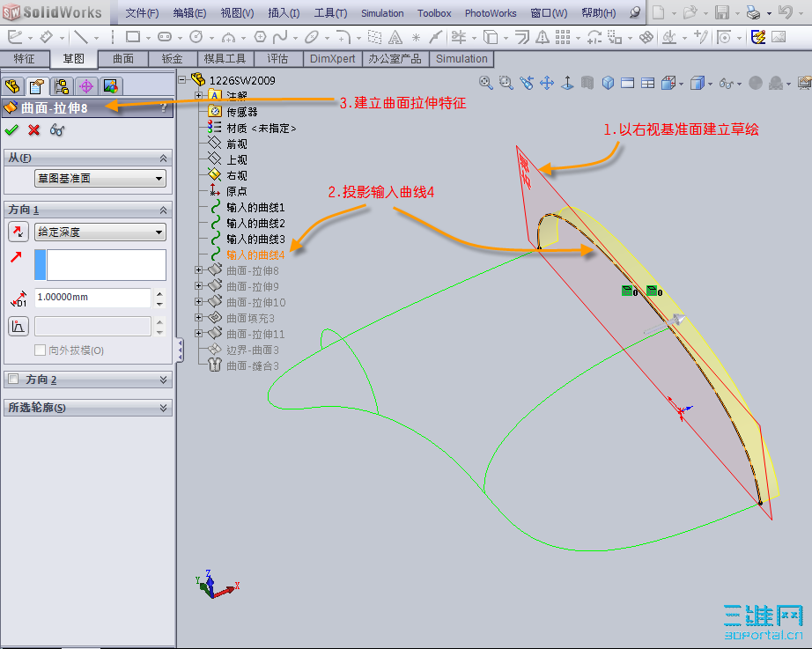Click the help question mark in 曲面-拉伸8 header

point(164,107)
